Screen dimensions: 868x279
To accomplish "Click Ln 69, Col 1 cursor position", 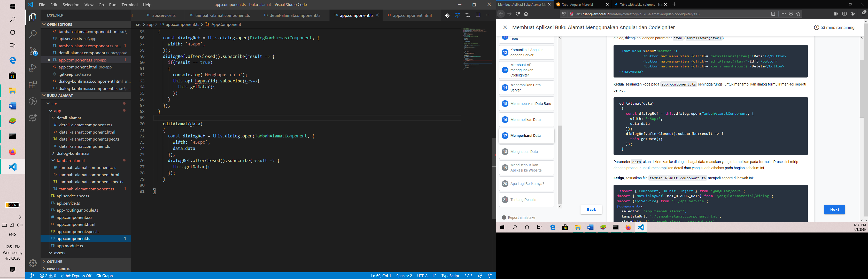I will click(x=381, y=276).
